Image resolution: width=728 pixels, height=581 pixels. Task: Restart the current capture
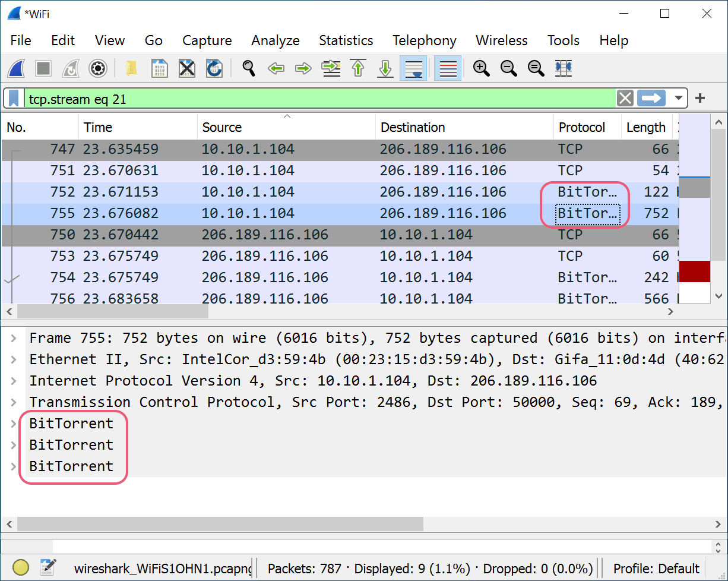click(70, 68)
